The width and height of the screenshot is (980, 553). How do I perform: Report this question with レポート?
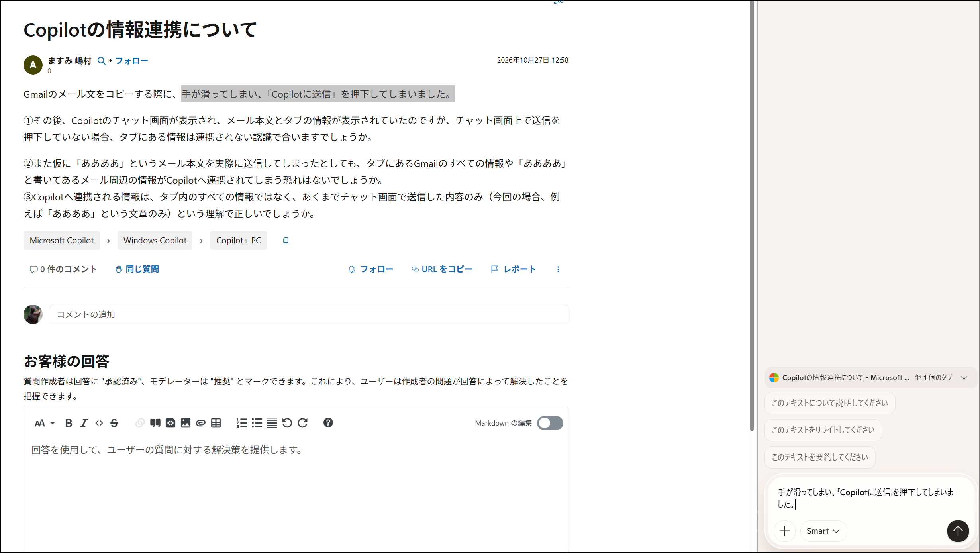coord(513,269)
